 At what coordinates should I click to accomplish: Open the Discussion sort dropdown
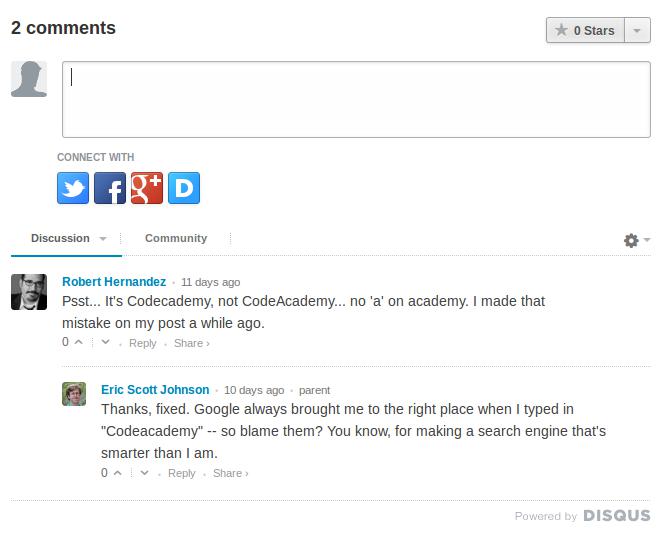pos(68,238)
